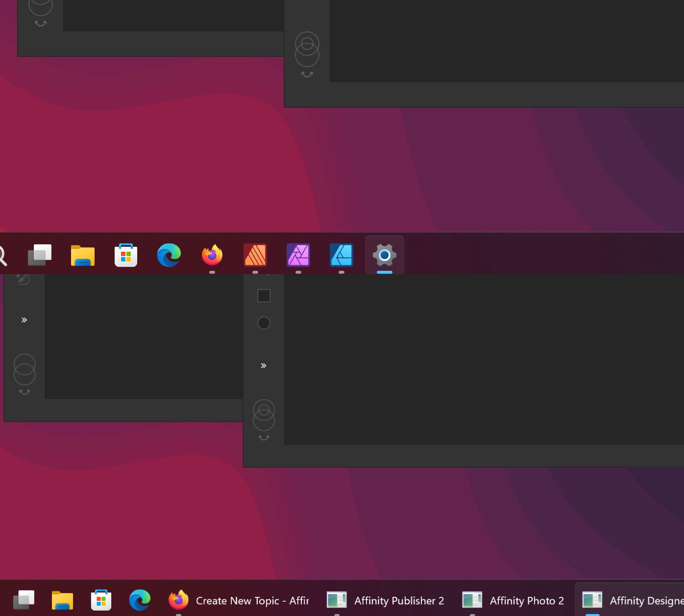Image resolution: width=684 pixels, height=616 pixels.
Task: Swap stroke and fill colours in the upper-left Affinity window
Action: pos(41,24)
